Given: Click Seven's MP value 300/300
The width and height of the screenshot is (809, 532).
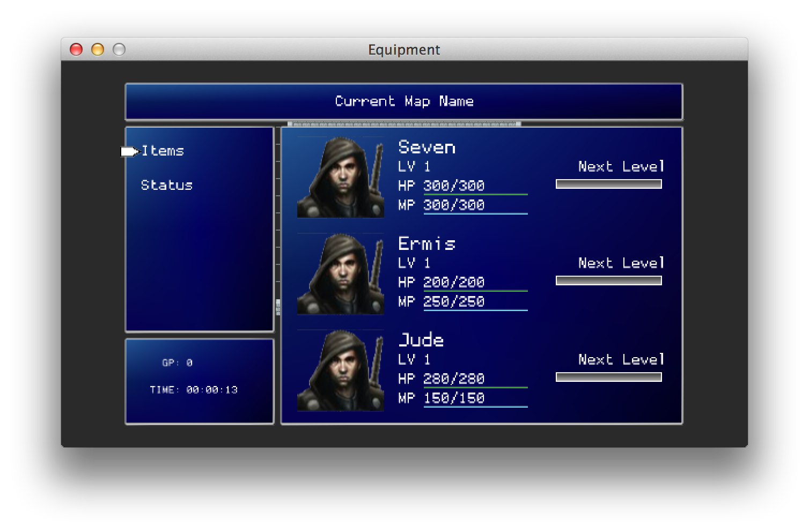Looking at the screenshot, I should pyautogui.click(x=454, y=205).
